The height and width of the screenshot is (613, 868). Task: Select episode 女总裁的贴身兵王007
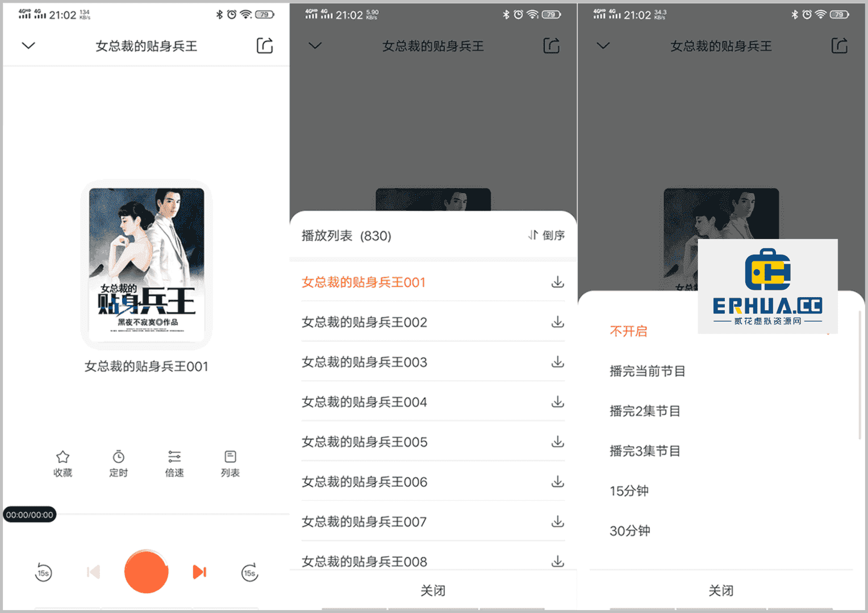tap(364, 522)
